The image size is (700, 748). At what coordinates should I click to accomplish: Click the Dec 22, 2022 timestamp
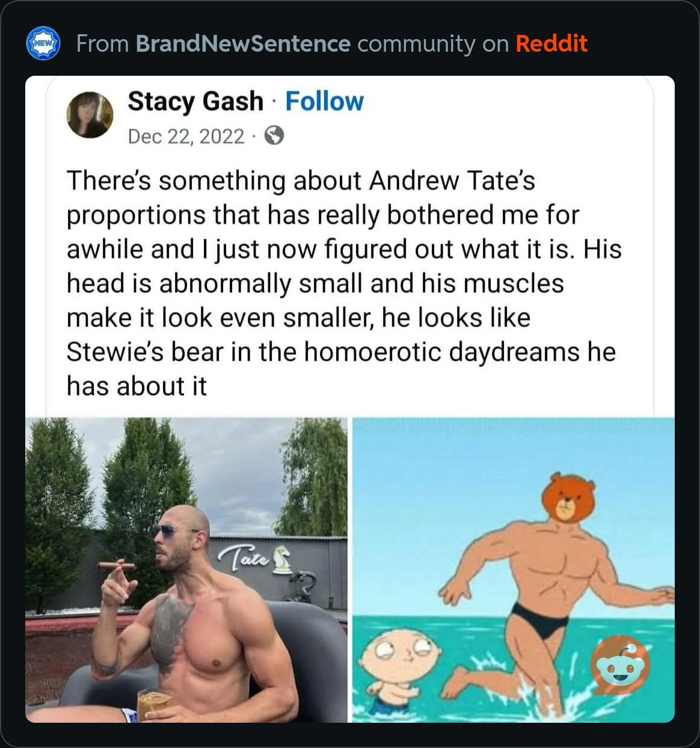click(186, 136)
